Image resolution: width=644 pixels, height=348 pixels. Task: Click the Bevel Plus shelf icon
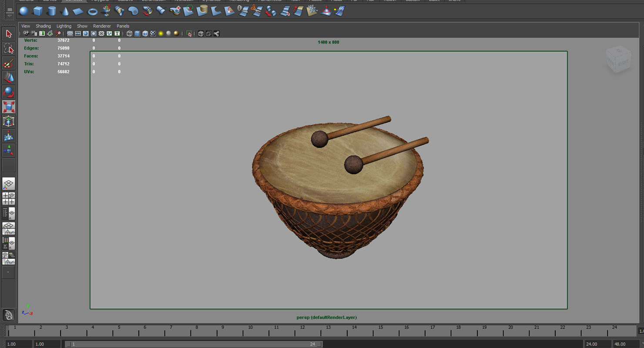pos(175,11)
